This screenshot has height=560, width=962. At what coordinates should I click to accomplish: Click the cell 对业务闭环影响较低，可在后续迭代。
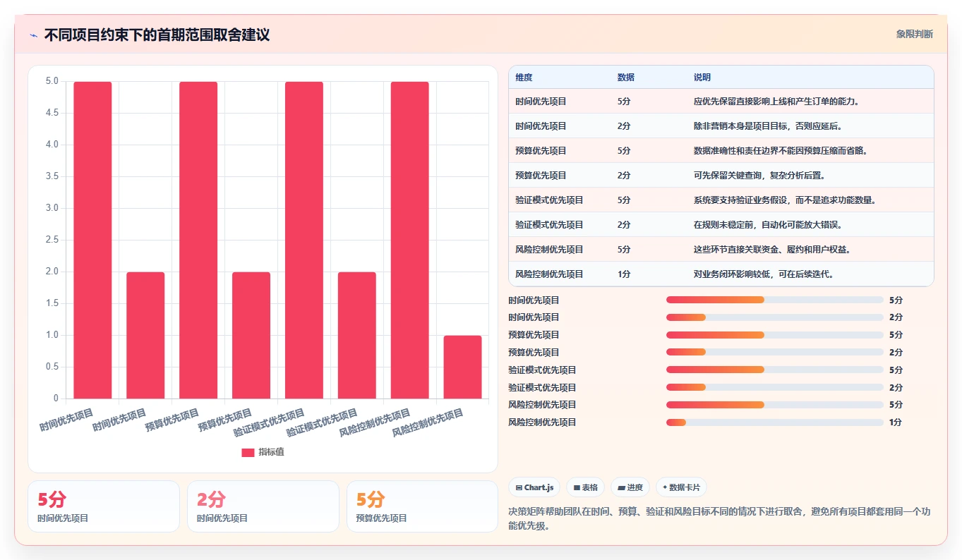pos(764,274)
